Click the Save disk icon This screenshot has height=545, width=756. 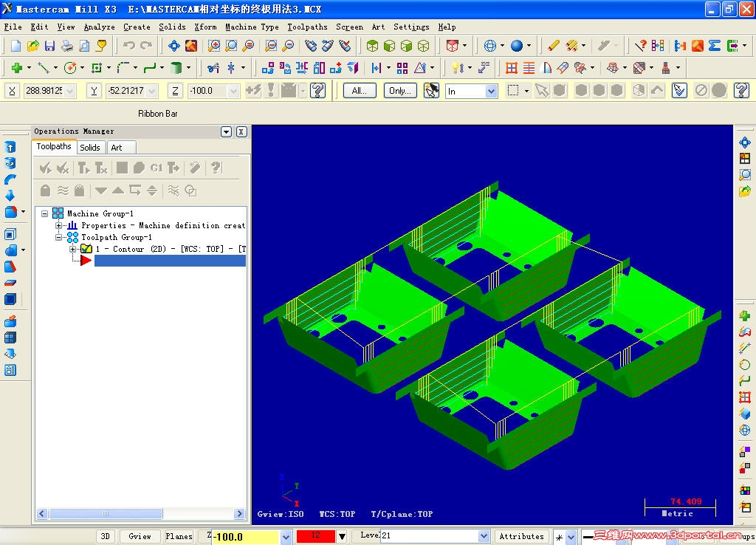(49, 46)
